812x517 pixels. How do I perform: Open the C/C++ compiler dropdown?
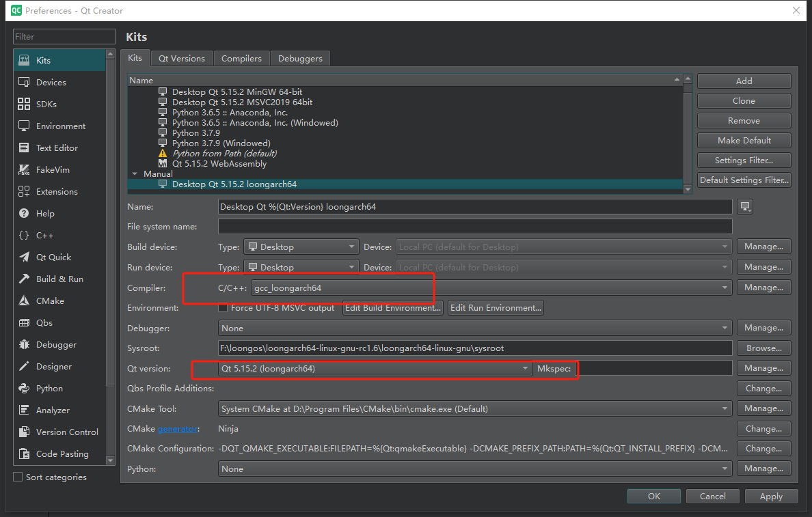tap(491, 288)
